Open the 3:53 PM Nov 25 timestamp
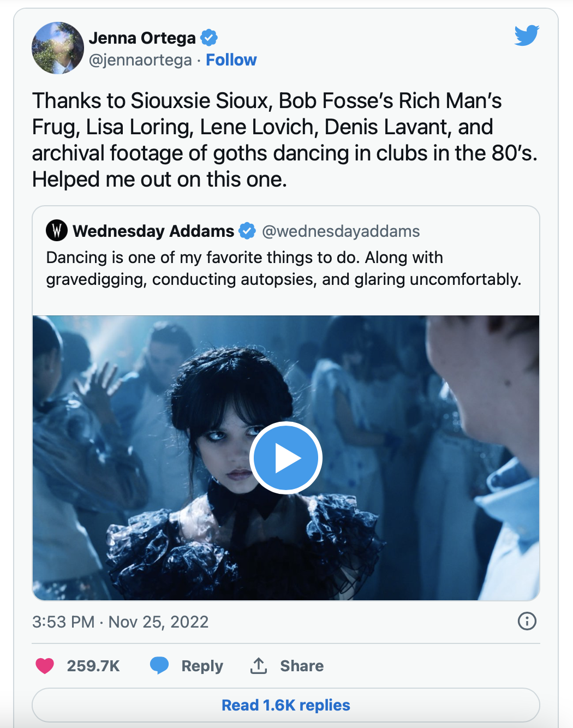The image size is (573, 728). tap(120, 622)
